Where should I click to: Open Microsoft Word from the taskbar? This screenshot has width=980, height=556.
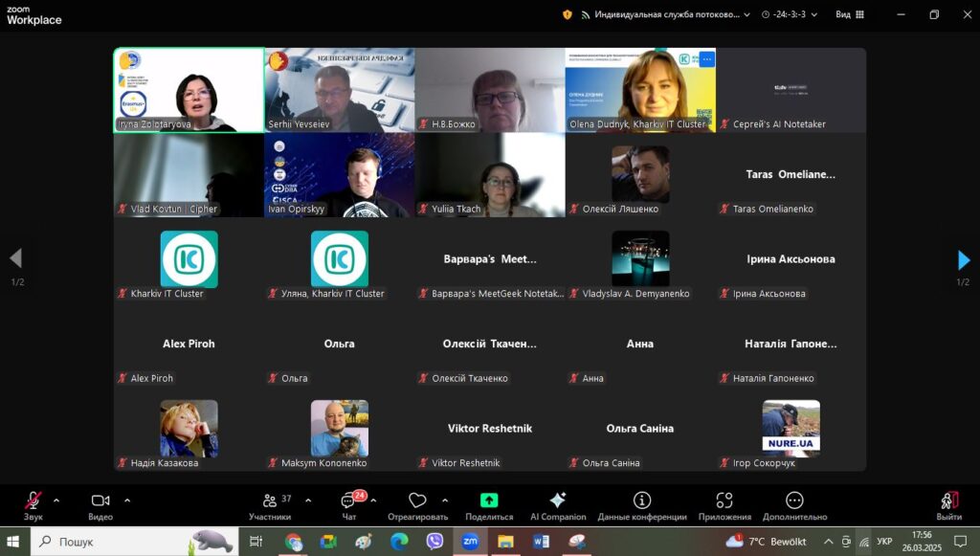coord(542,541)
